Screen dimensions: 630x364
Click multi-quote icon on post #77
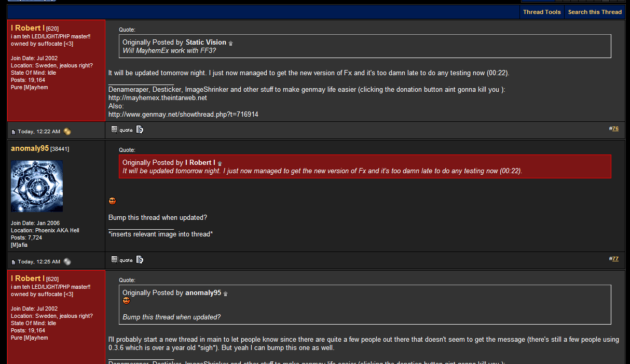pos(140,260)
